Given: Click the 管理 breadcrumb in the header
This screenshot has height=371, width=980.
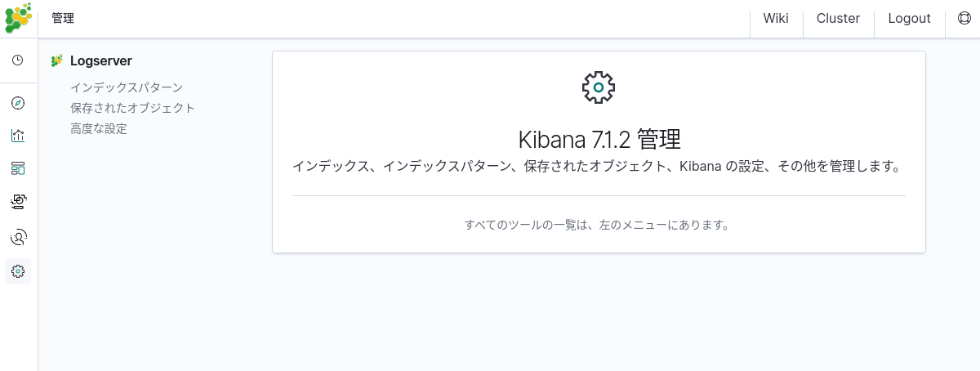Looking at the screenshot, I should tap(63, 19).
